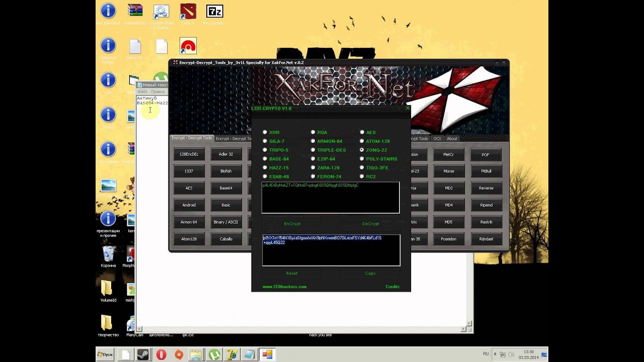644x362 pixels.
Task: Open the Creditz link
Action: click(x=392, y=287)
